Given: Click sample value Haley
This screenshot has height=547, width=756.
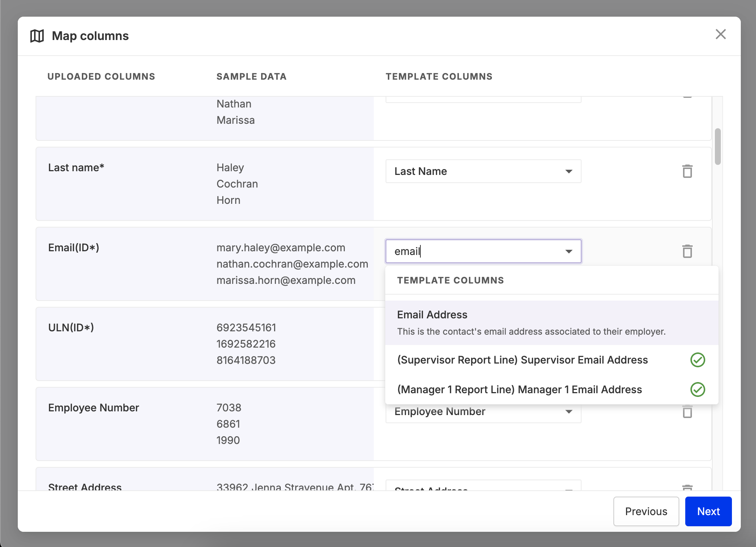Looking at the screenshot, I should (x=230, y=168).
